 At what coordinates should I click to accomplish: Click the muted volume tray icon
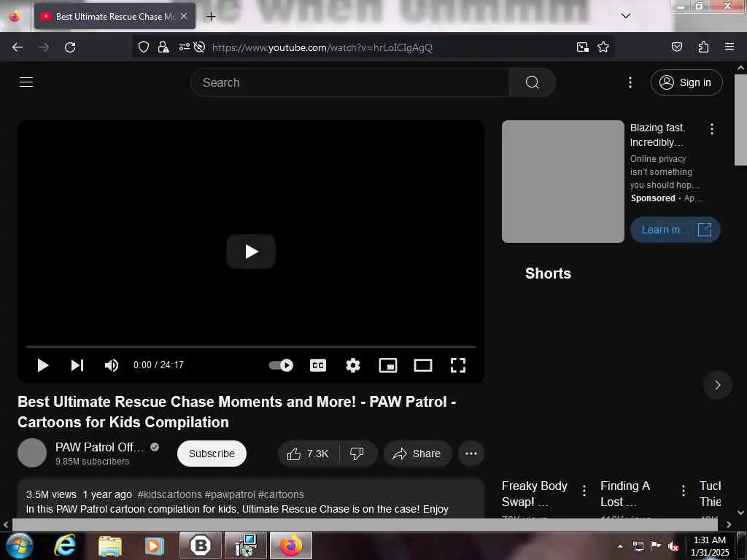(x=673, y=546)
